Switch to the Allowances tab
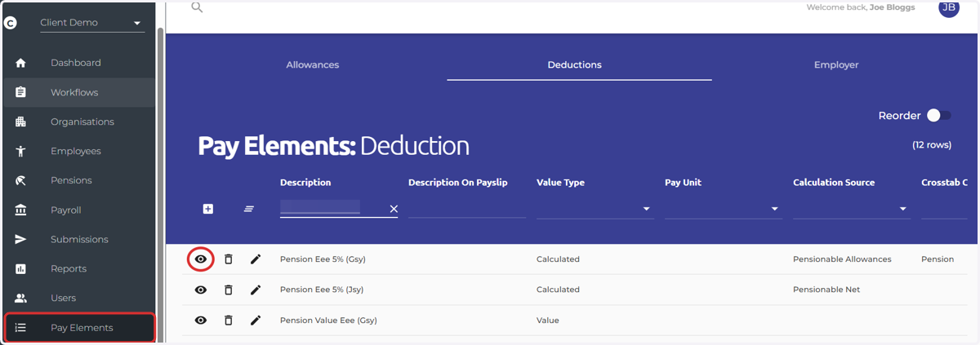Screen dimensions: 980x345 [313, 64]
